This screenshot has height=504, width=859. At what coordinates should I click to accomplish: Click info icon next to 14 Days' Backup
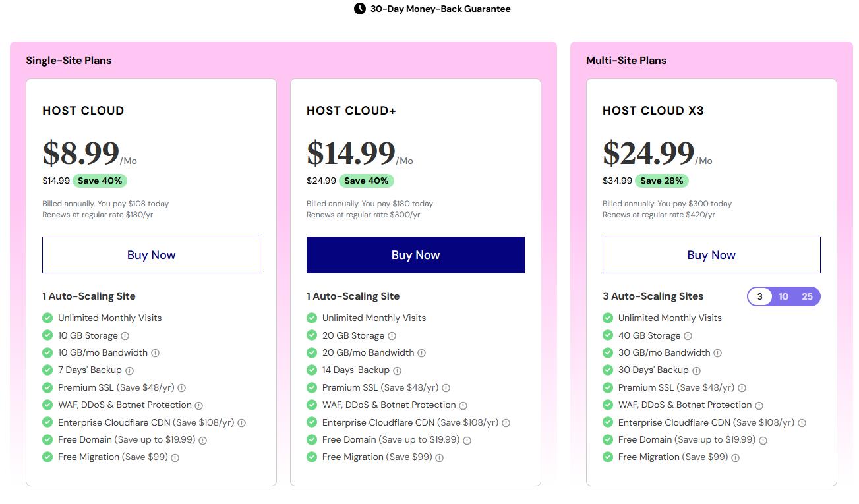397,371
